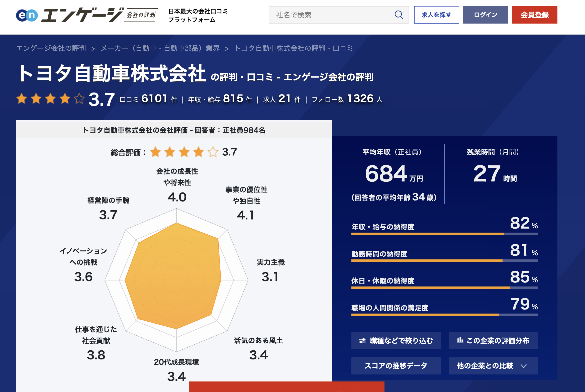Click the 活気のある風土 3.4 label
The width and height of the screenshot is (585, 392).
coord(258,349)
